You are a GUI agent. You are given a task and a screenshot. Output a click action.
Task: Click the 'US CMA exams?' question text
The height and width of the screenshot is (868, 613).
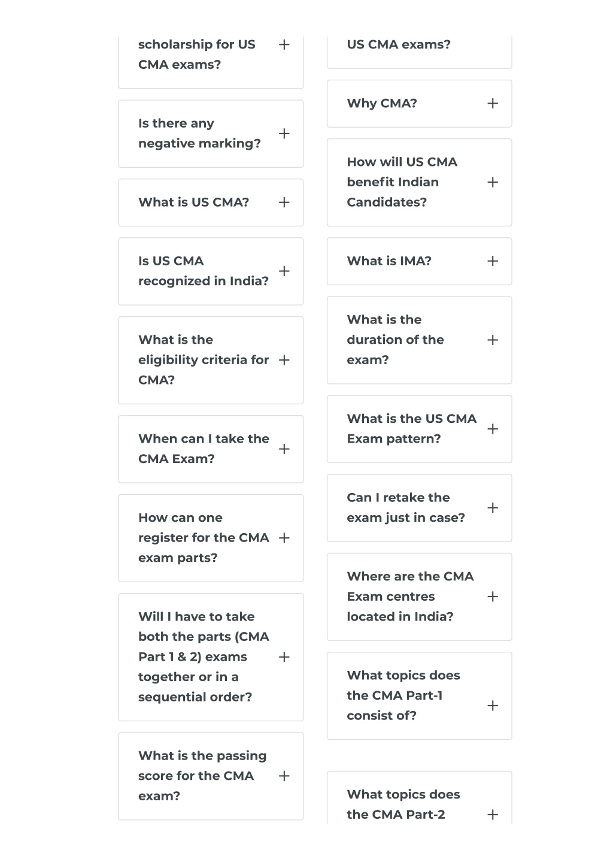click(399, 44)
